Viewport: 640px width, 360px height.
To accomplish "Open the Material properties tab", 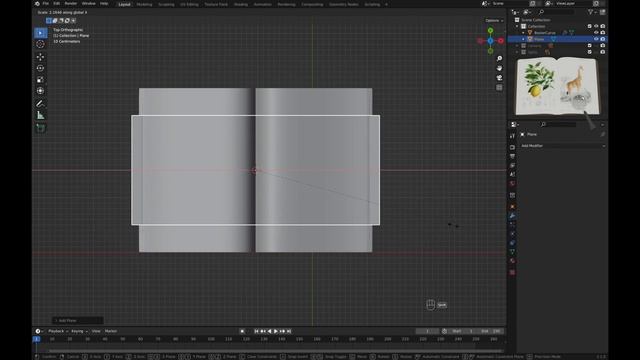I will pos(512,261).
